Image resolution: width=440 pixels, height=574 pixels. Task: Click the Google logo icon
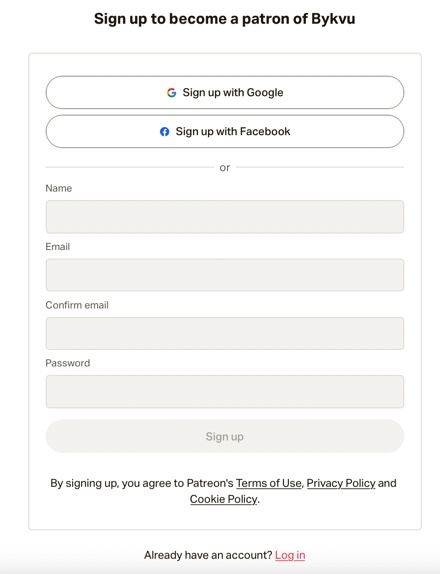click(171, 93)
